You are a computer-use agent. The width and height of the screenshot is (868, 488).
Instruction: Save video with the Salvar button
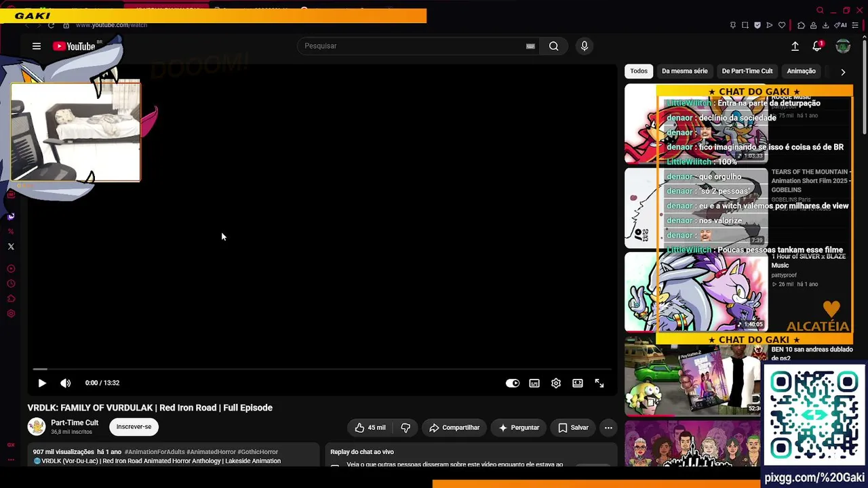(x=573, y=428)
